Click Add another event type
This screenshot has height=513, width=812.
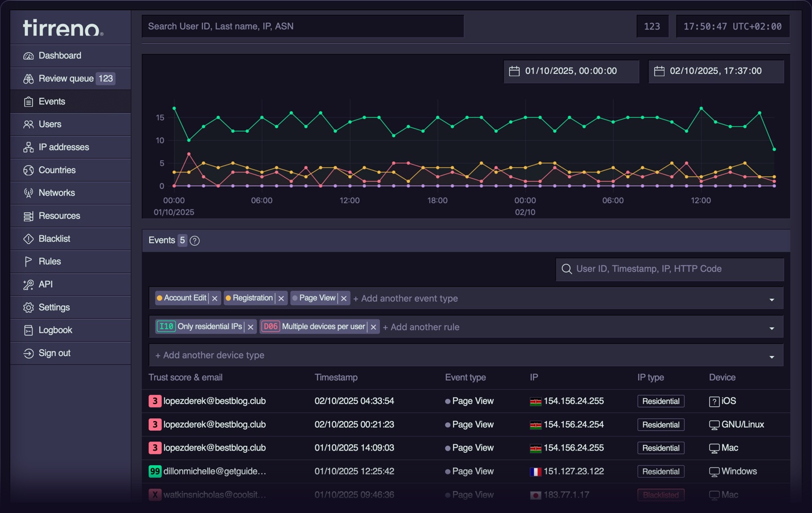coord(406,298)
